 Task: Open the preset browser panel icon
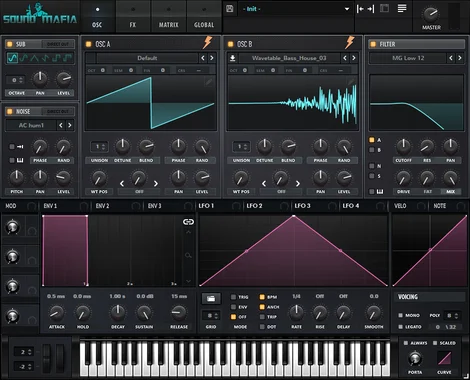pos(384,8)
